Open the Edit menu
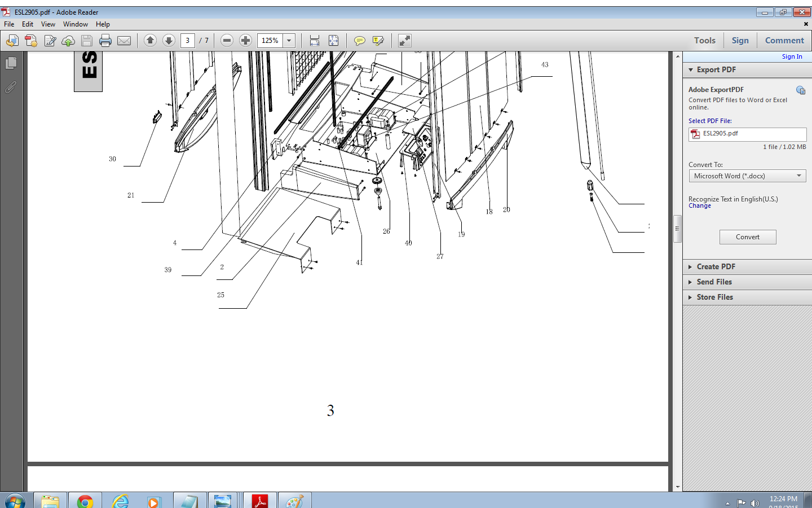812x508 pixels. point(28,24)
